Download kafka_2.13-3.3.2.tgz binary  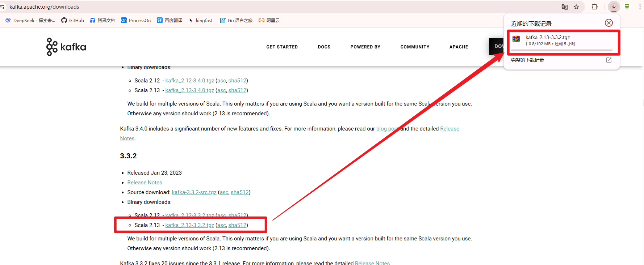click(190, 225)
